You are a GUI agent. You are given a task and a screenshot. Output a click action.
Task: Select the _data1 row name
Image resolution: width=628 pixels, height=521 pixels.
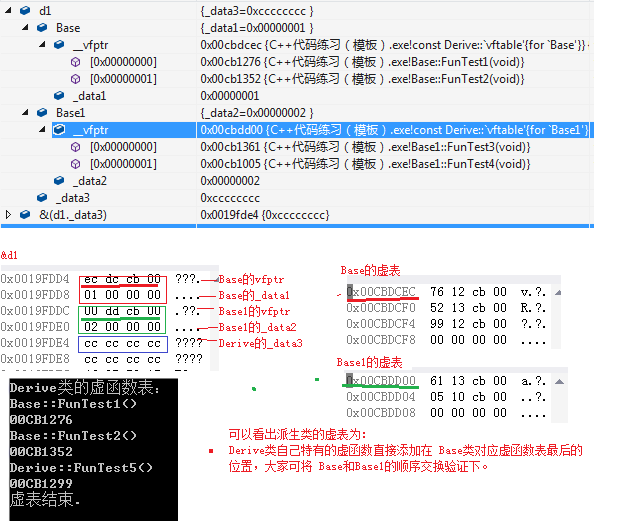pos(90,96)
